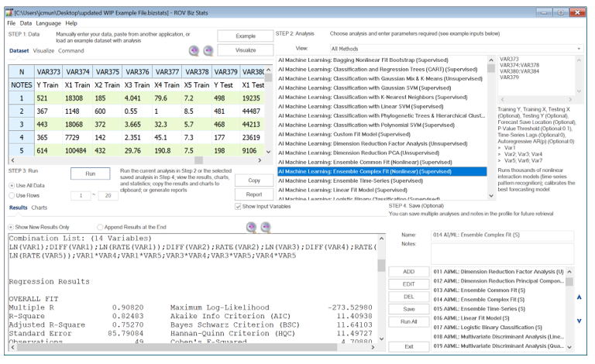Viewport: 595px width, 364px height.
Task: Click the starting row number field
Action: click(x=81, y=196)
